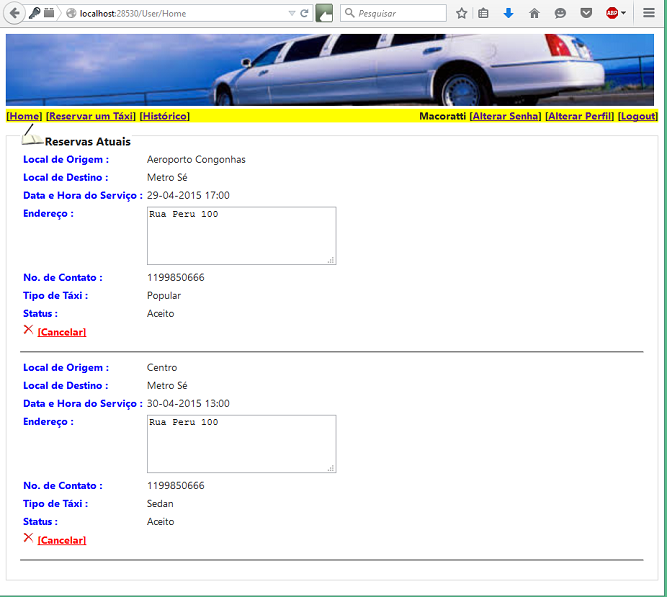667x597 pixels.
Task: Open the [Histórico] navigation link
Action: pyautogui.click(x=165, y=116)
